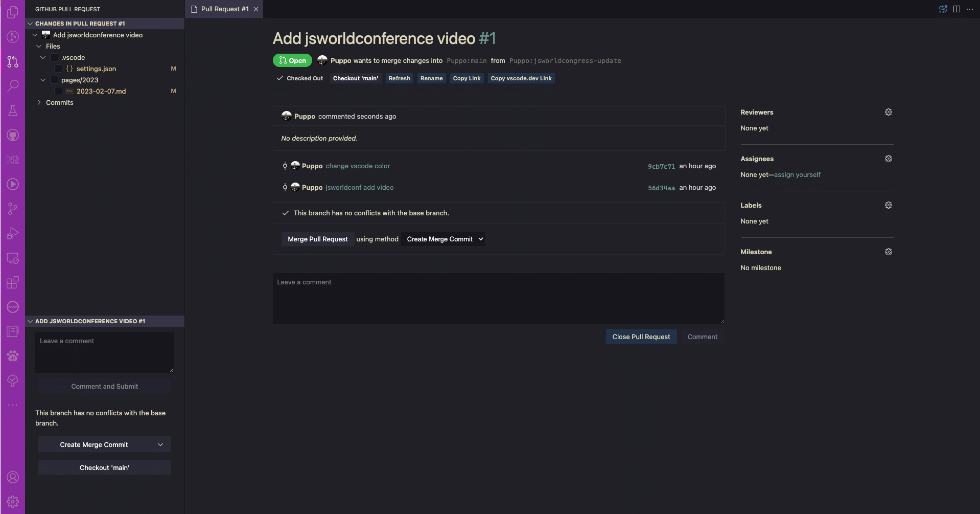This screenshot has width=980, height=514.
Task: Collapse the Files tree node
Action: click(39, 46)
